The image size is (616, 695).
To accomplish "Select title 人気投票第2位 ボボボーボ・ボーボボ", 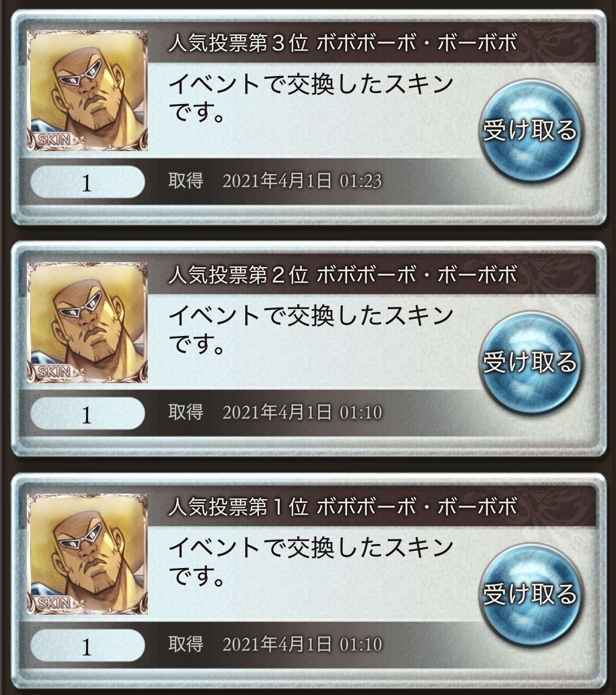I will pos(342,275).
